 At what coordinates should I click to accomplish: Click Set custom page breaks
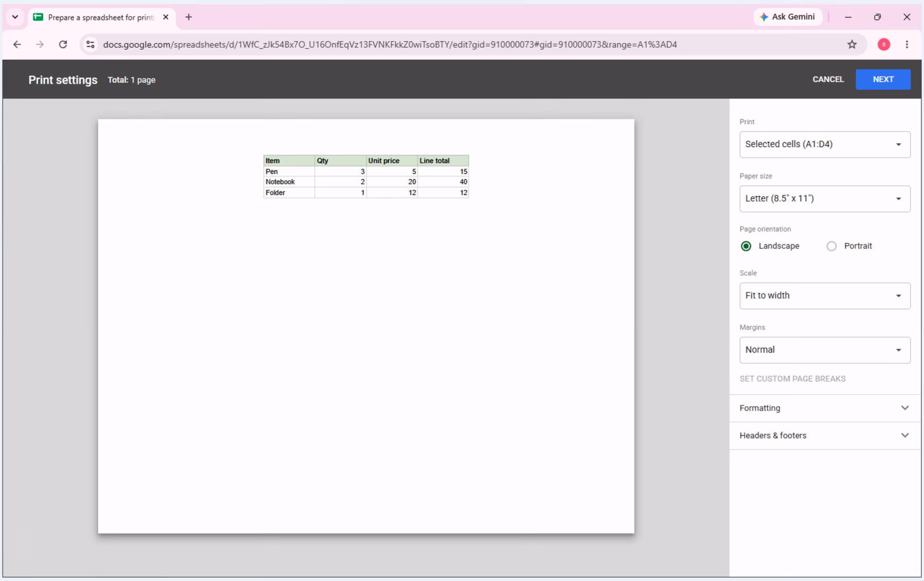pyautogui.click(x=792, y=379)
